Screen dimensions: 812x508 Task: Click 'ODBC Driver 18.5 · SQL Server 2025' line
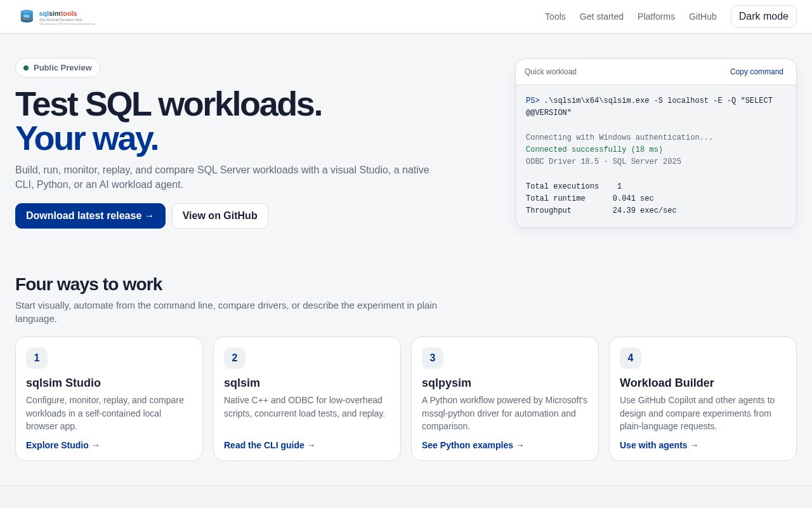coord(603,162)
